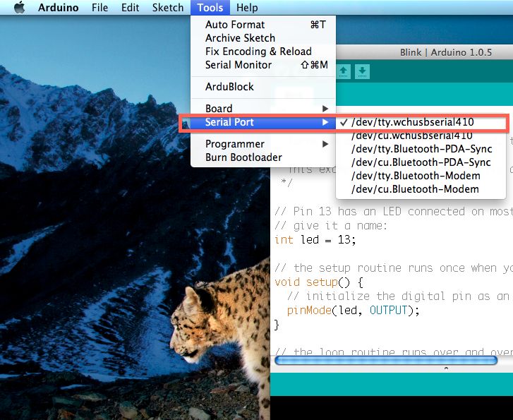The width and height of the screenshot is (513, 420).
Task: Click the 'Blink | Arduino 1.0.5' window title
Action: [445, 52]
